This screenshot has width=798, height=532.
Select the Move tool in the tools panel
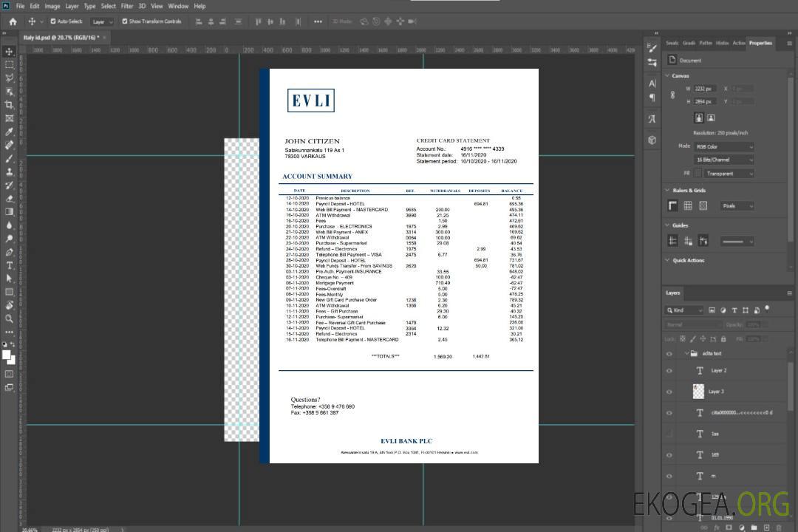coord(9,52)
